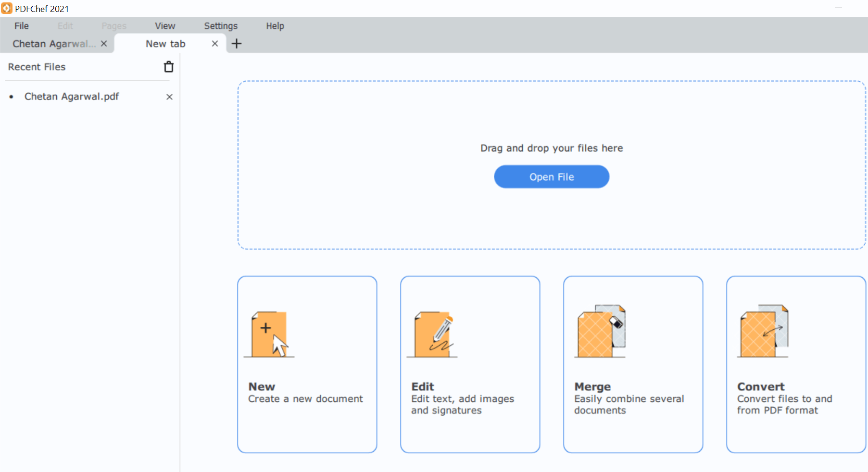This screenshot has width=868, height=472.
Task: Open the Convert files to PDF tool
Action: (x=795, y=364)
